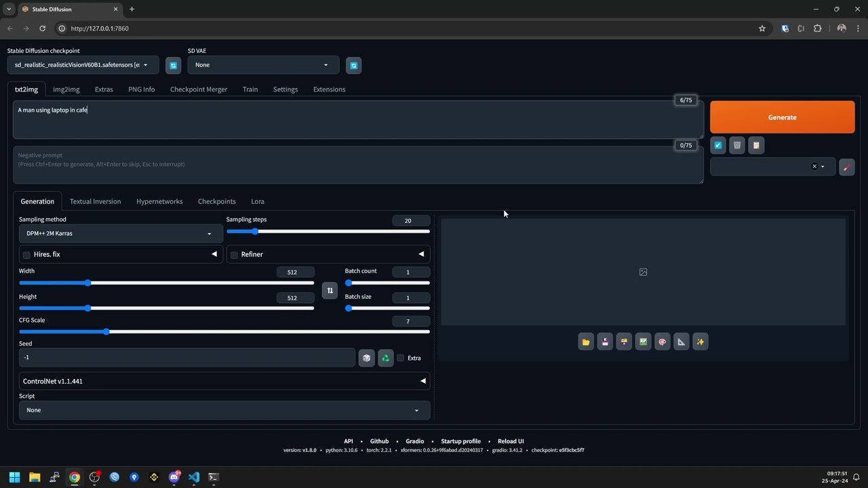Clear the styles selection with the x icon

(x=814, y=167)
